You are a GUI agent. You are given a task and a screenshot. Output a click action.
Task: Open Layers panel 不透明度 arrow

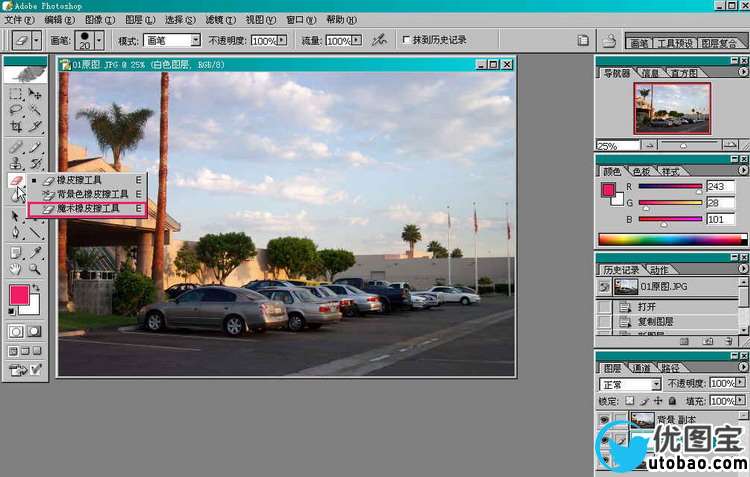[740, 383]
